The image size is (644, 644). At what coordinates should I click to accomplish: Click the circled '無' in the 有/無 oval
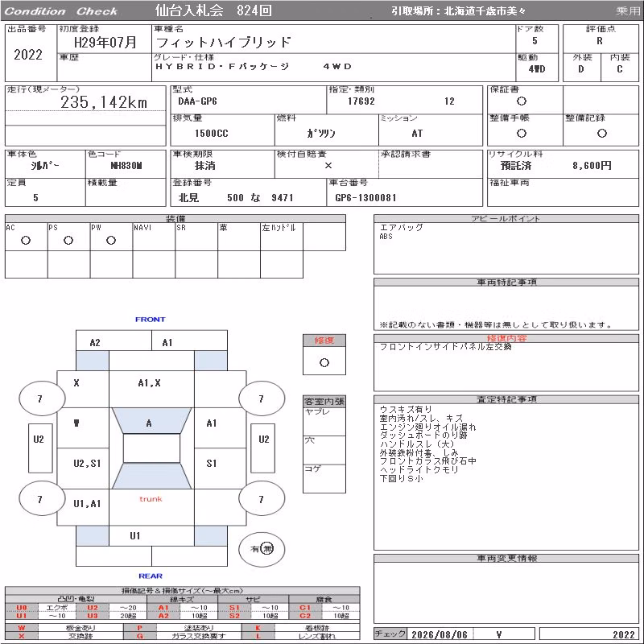coord(267,548)
